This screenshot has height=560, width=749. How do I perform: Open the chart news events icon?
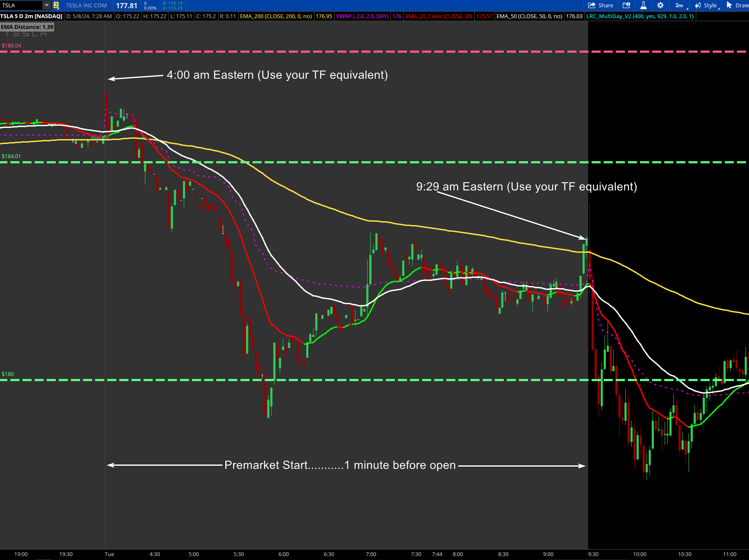(626, 6)
